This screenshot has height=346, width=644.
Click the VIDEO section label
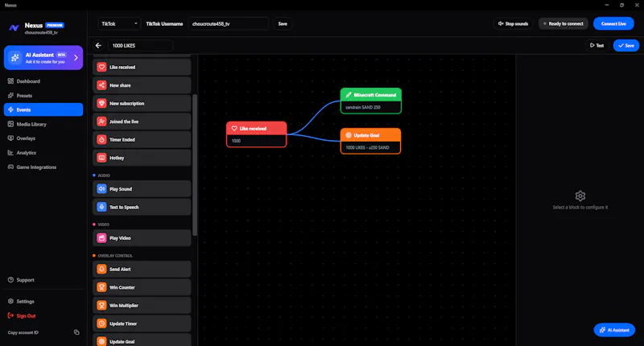click(104, 224)
